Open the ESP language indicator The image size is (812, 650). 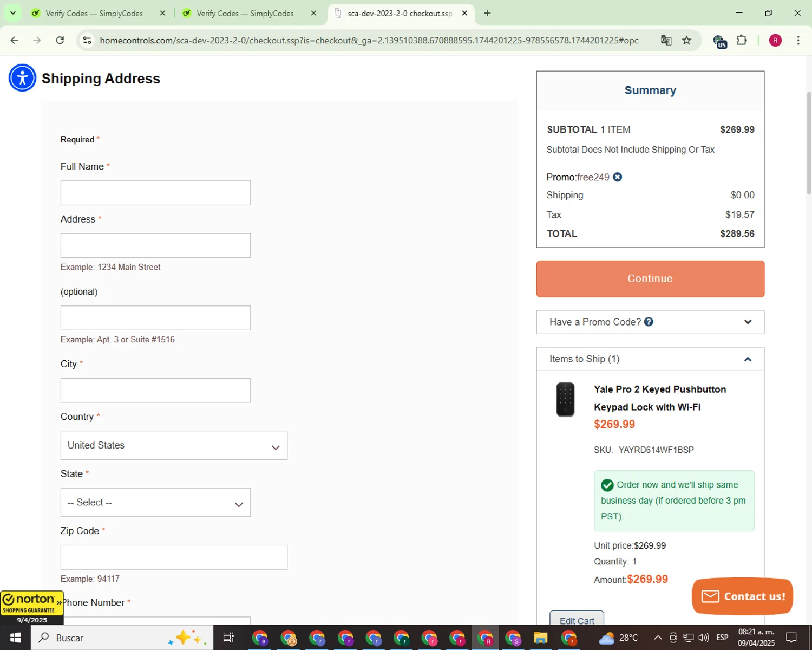722,638
